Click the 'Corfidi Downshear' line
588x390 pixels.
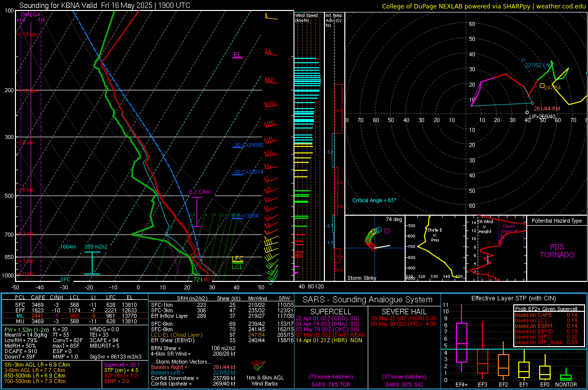[193, 379]
